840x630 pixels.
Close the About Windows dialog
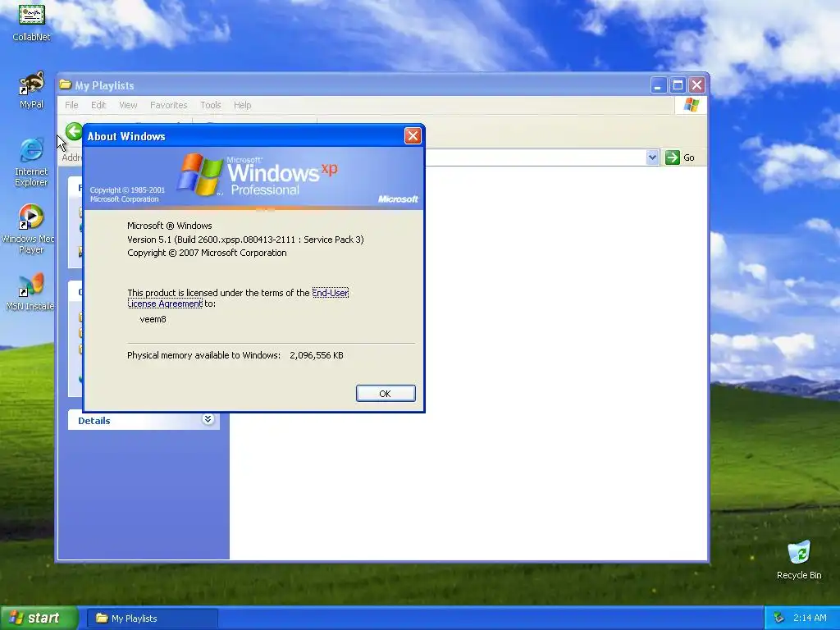coord(413,136)
